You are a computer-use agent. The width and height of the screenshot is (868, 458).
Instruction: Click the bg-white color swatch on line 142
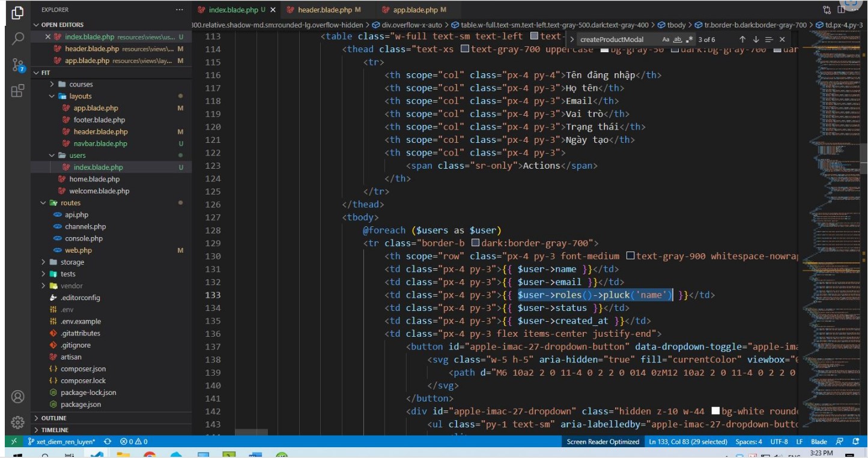715,411
